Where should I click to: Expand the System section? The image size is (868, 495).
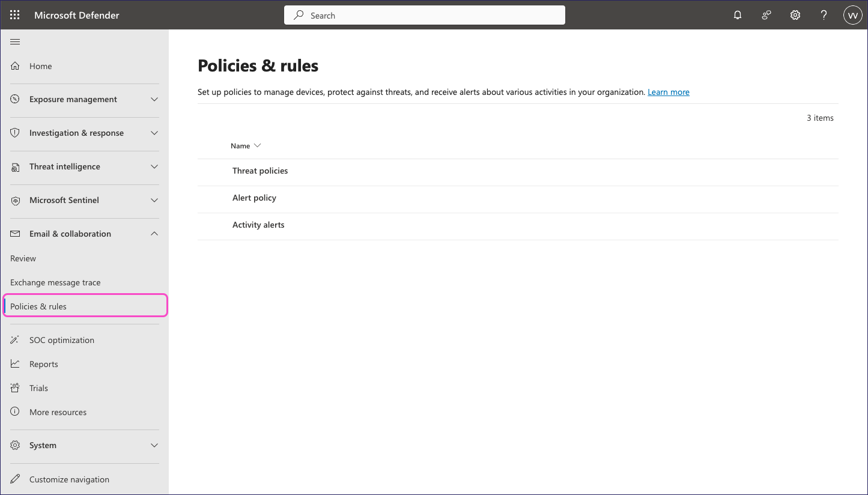[x=154, y=445]
